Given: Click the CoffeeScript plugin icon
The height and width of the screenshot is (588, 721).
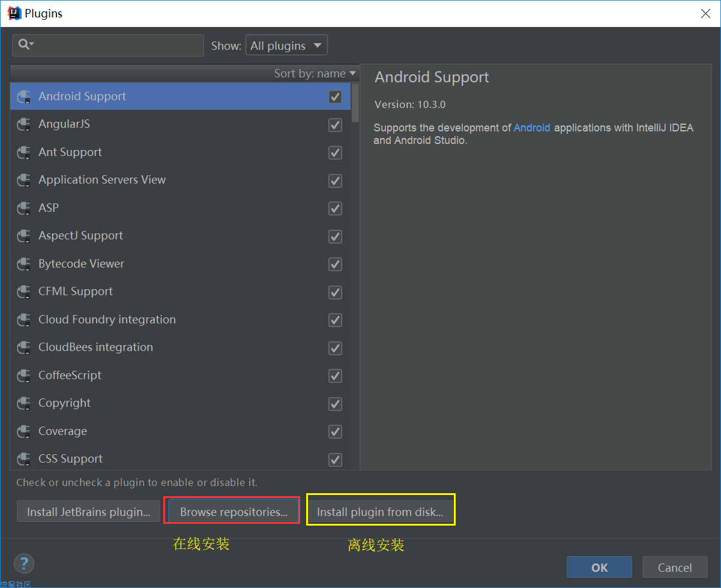Looking at the screenshot, I should pos(24,376).
